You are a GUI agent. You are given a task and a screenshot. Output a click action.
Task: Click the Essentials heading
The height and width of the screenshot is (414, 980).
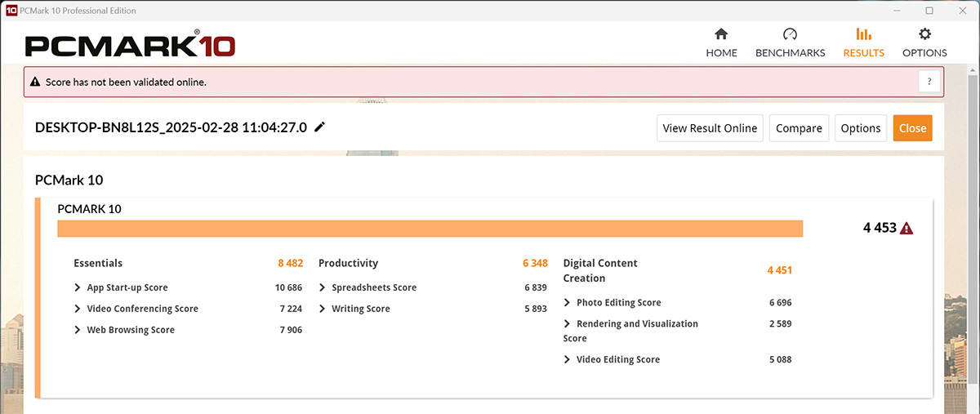click(x=98, y=263)
